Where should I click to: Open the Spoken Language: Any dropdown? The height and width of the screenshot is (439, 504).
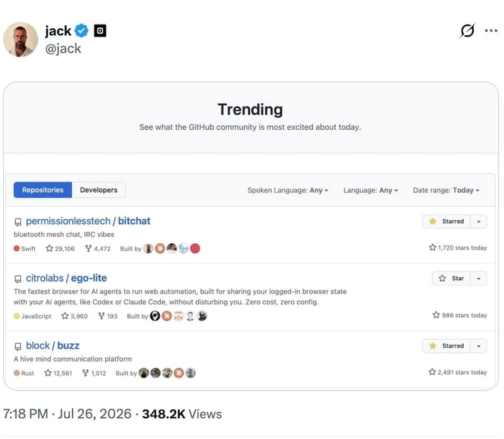288,190
